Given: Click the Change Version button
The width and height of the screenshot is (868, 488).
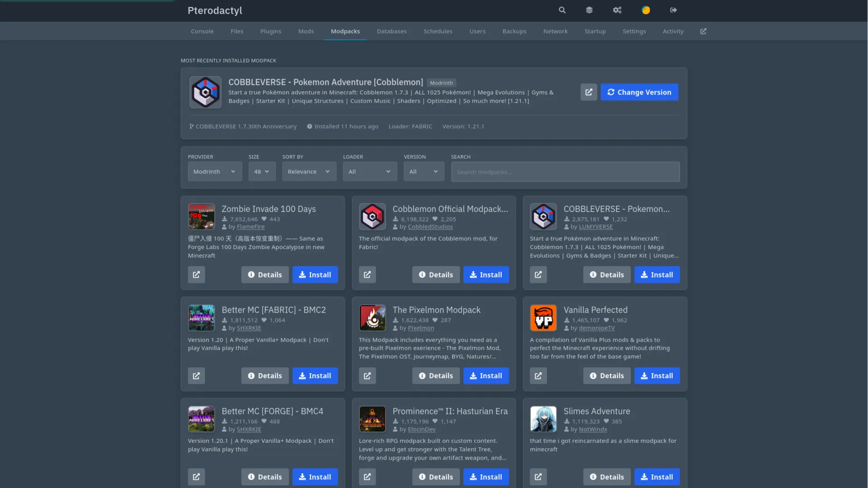Looking at the screenshot, I should coord(639,92).
